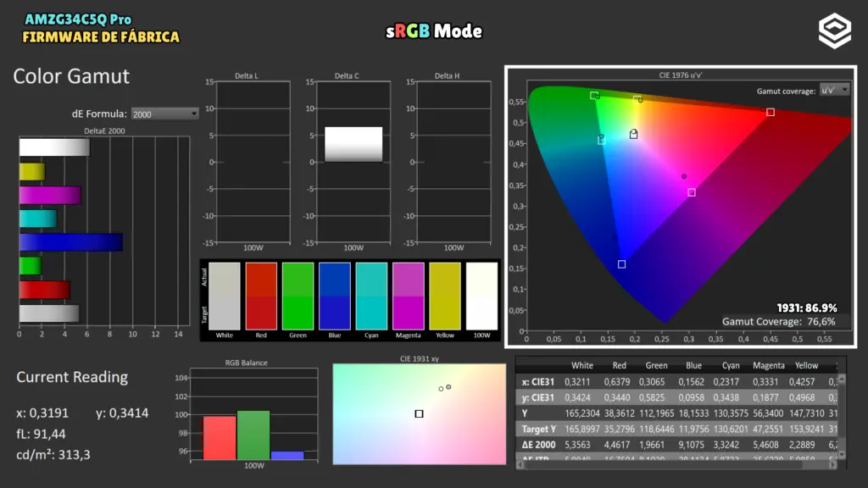The width and height of the screenshot is (868, 488).
Task: Click the green bar in the RGB Balance chart
Action: pyautogui.click(x=253, y=435)
